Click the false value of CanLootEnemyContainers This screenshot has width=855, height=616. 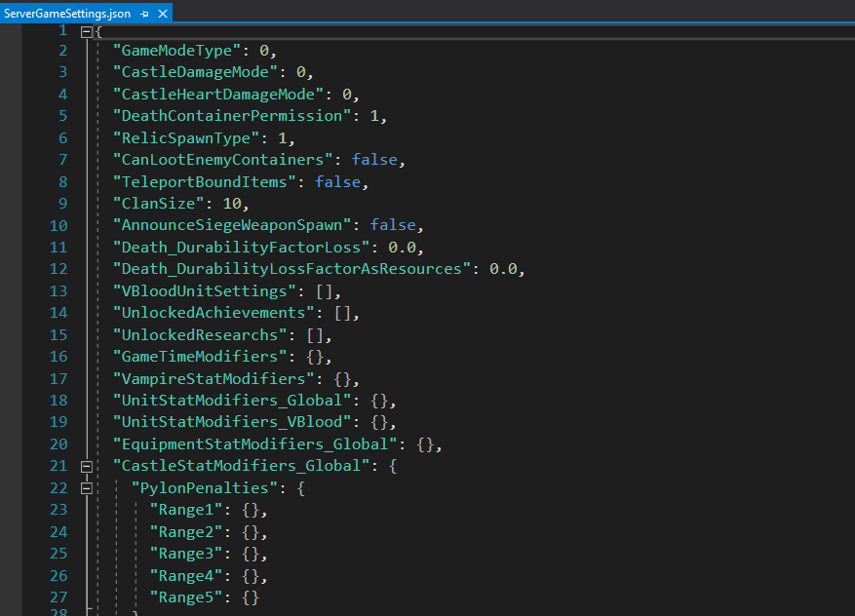tap(374, 160)
